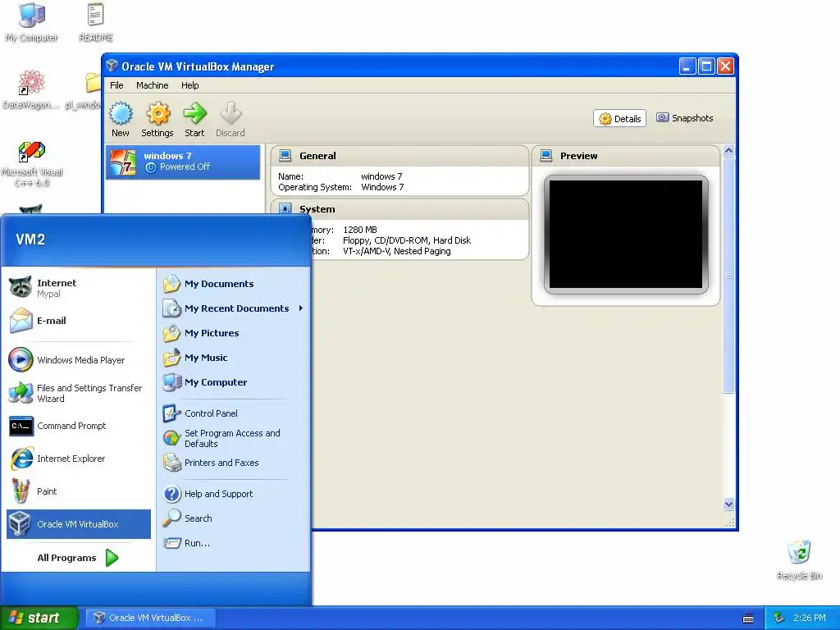The width and height of the screenshot is (840, 630).
Task: Open Help and Support
Action: pyautogui.click(x=234, y=494)
